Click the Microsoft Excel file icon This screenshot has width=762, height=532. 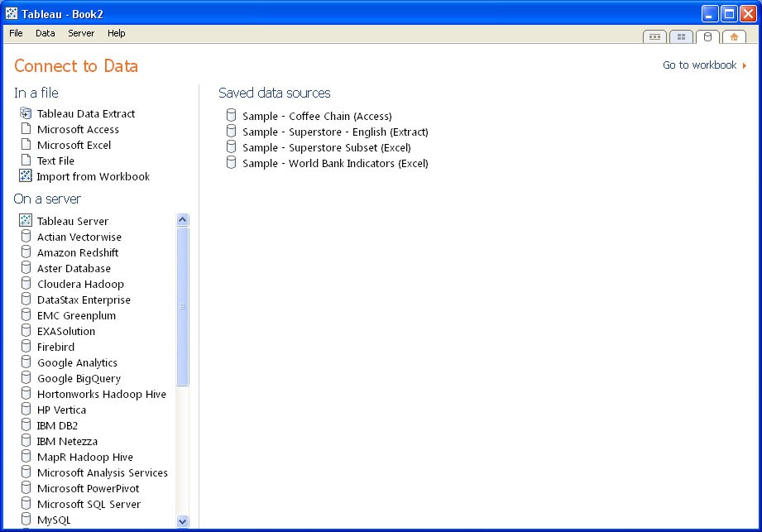(26, 144)
